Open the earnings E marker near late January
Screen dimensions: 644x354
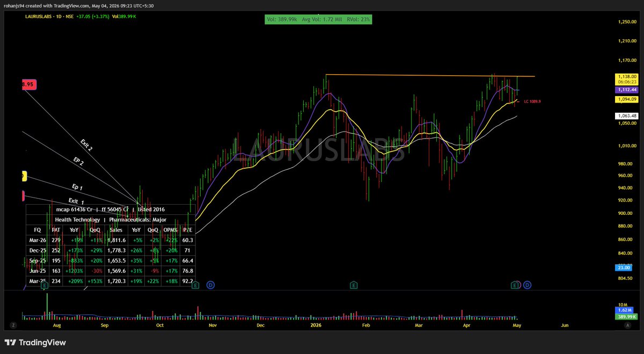(x=354, y=285)
